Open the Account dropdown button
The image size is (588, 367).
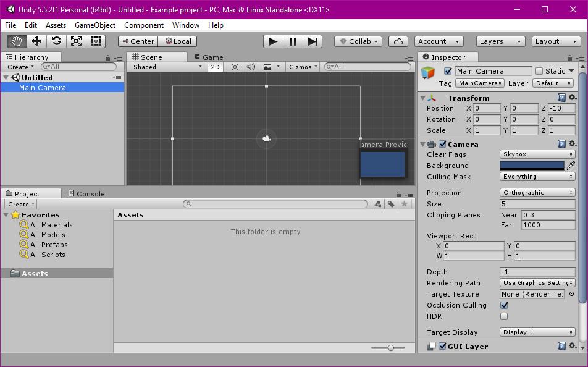pos(439,41)
